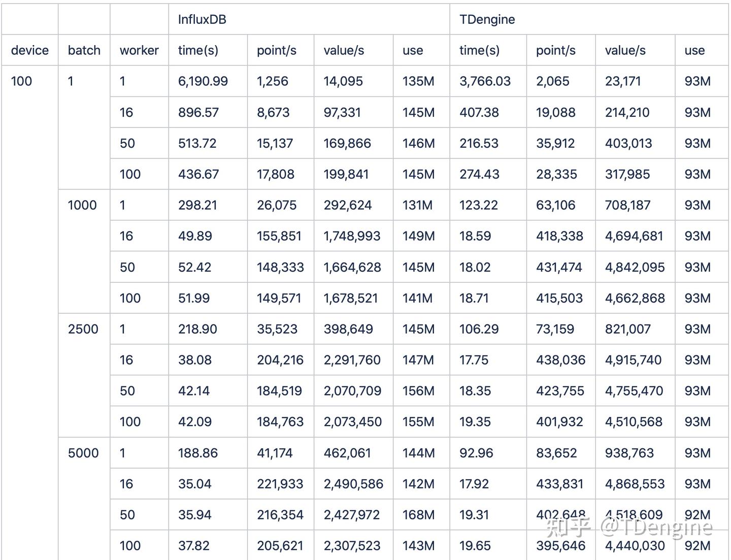The image size is (731, 560).
Task: Click the 131M memory use cell
Action: [x=417, y=205]
